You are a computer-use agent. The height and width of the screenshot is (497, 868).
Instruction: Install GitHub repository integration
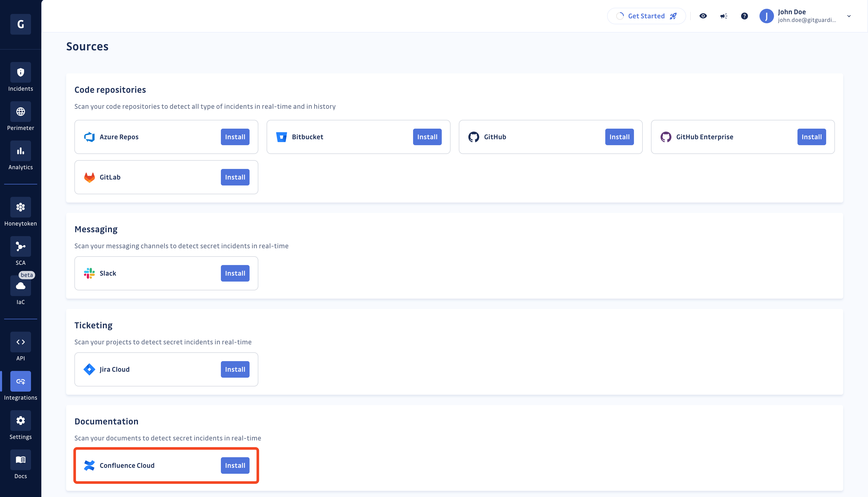point(619,136)
